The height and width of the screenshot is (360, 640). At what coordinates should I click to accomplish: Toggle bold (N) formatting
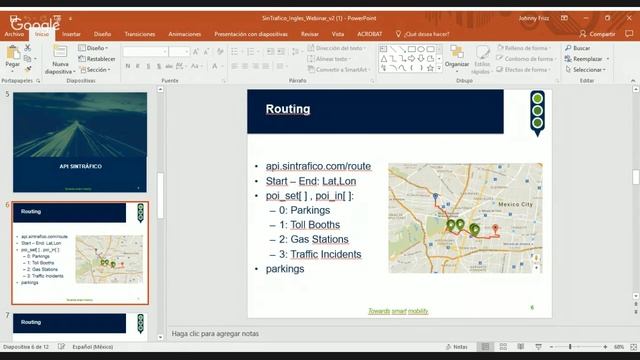coord(128,66)
